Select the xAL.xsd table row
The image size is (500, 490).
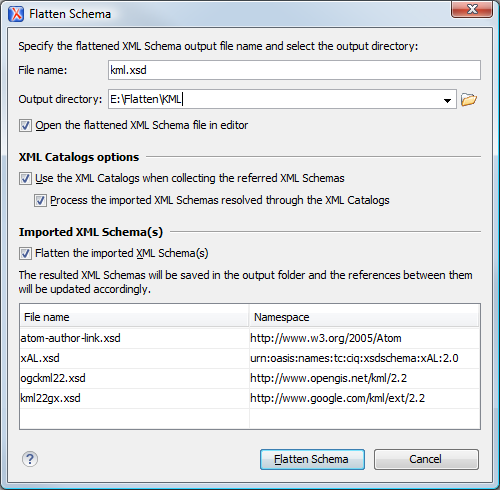pyautogui.click(x=250, y=358)
